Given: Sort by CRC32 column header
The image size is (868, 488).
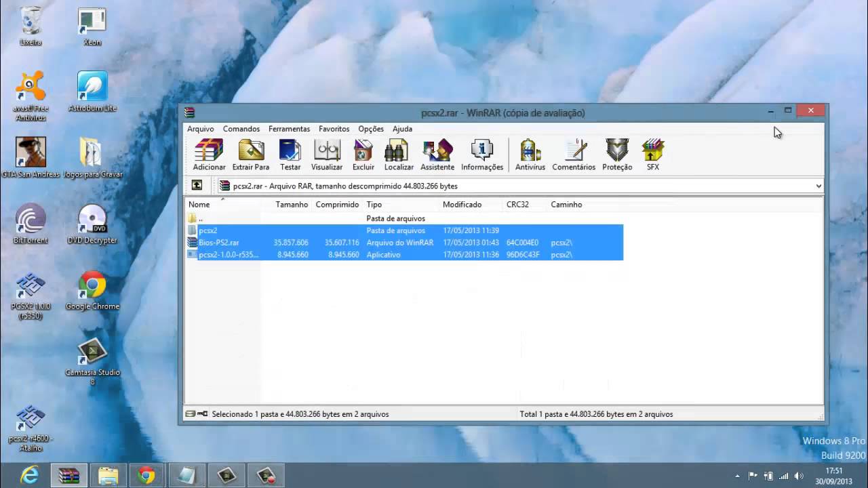Looking at the screenshot, I should click(x=525, y=204).
